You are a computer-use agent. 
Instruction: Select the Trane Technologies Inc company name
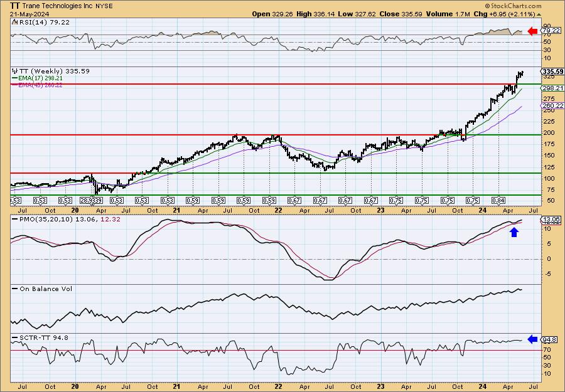pos(57,6)
